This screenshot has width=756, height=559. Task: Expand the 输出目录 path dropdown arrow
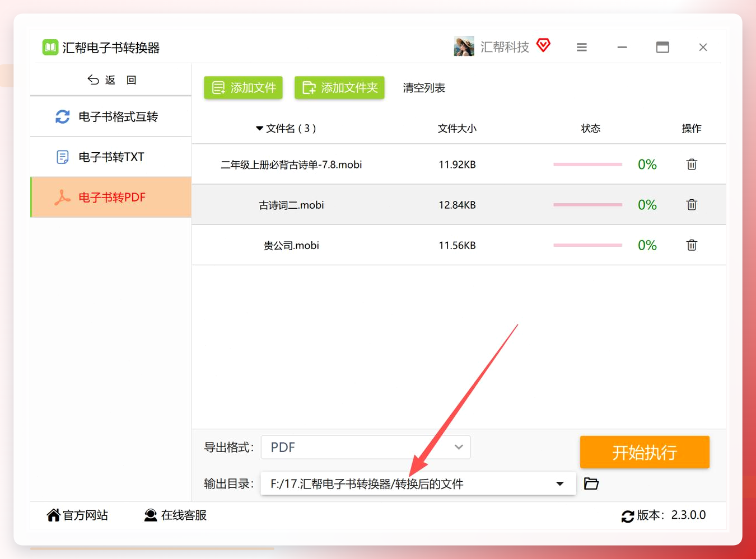tap(560, 483)
